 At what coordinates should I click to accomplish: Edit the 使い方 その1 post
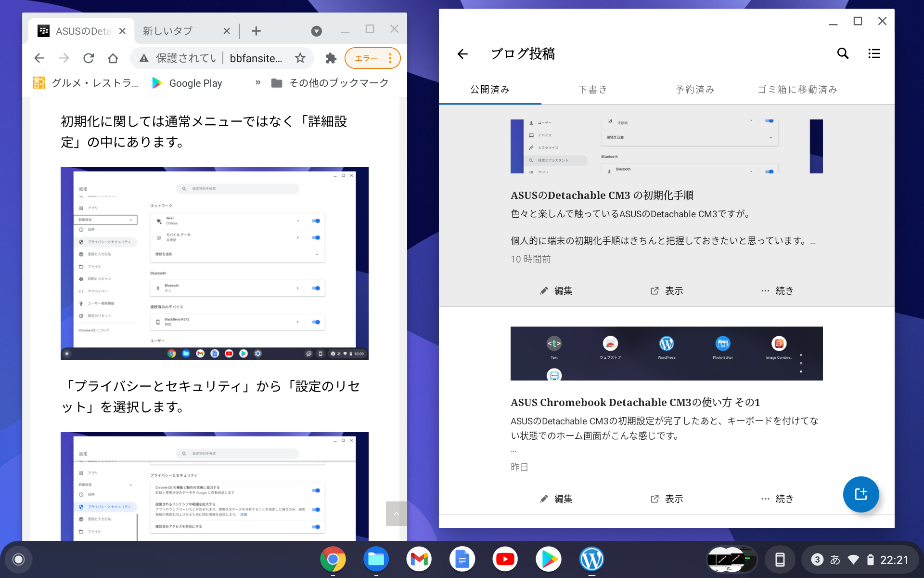556,499
